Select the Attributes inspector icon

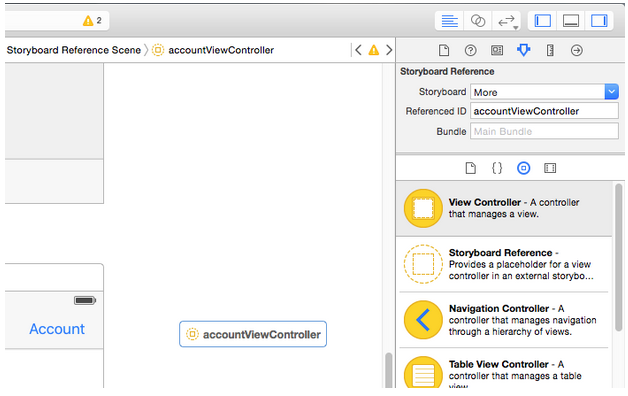pyautogui.click(x=523, y=50)
